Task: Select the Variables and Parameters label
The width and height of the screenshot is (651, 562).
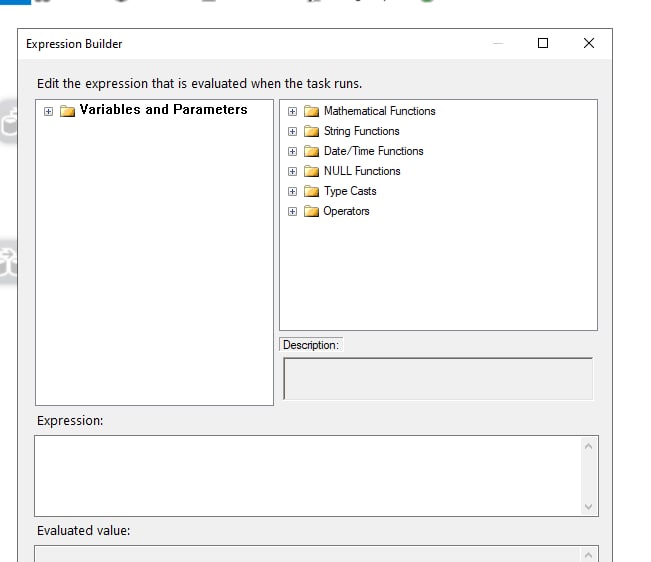Action: [x=164, y=110]
